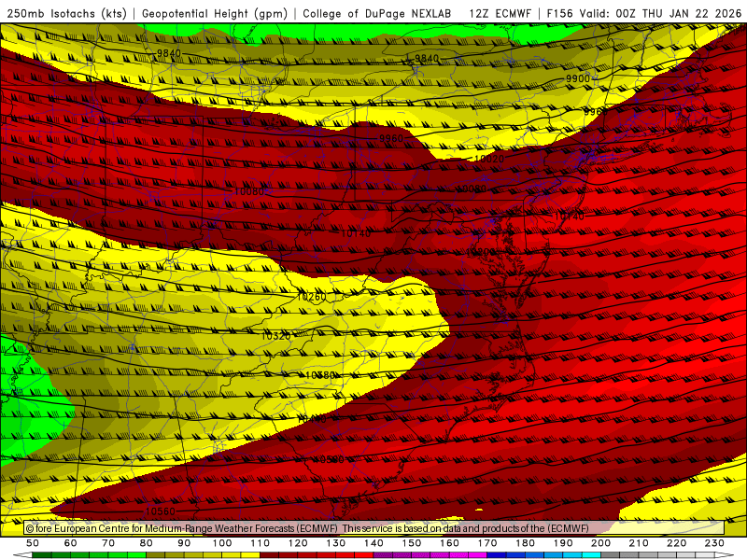The image size is (747, 560).
Task: Click the 230 value on the color scale
Action: 714,543
